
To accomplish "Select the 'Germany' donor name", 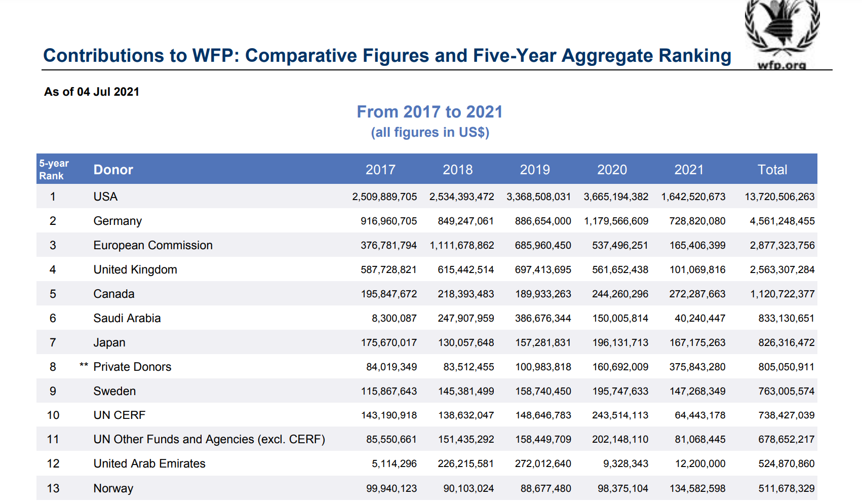I will tap(117, 221).
